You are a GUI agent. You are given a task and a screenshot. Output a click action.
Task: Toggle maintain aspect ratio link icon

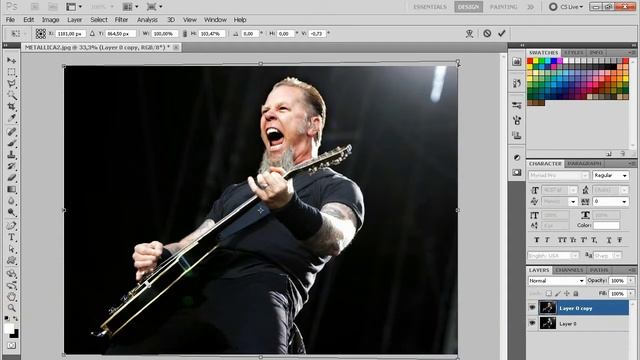(x=184, y=34)
